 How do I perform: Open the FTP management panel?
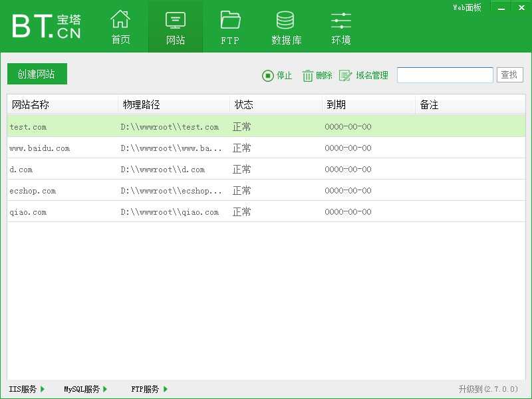click(229, 26)
